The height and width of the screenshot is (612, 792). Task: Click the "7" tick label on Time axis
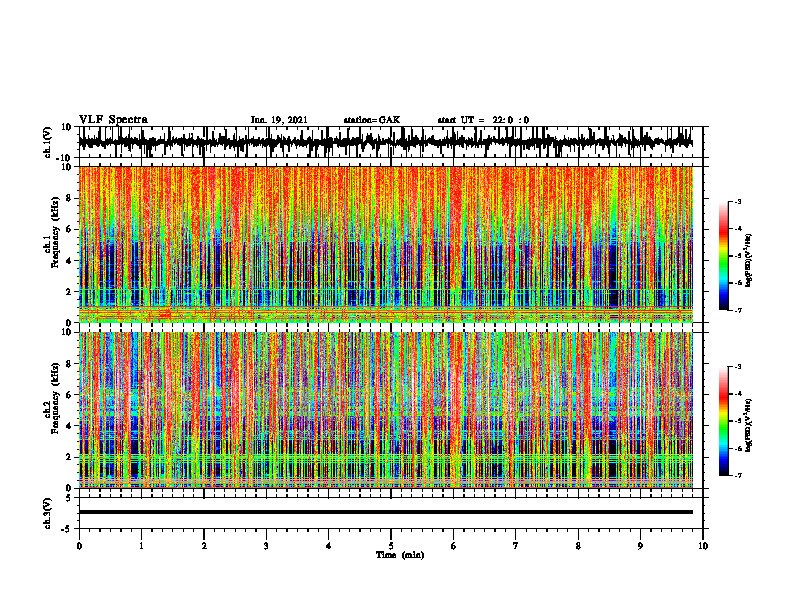[x=516, y=546]
